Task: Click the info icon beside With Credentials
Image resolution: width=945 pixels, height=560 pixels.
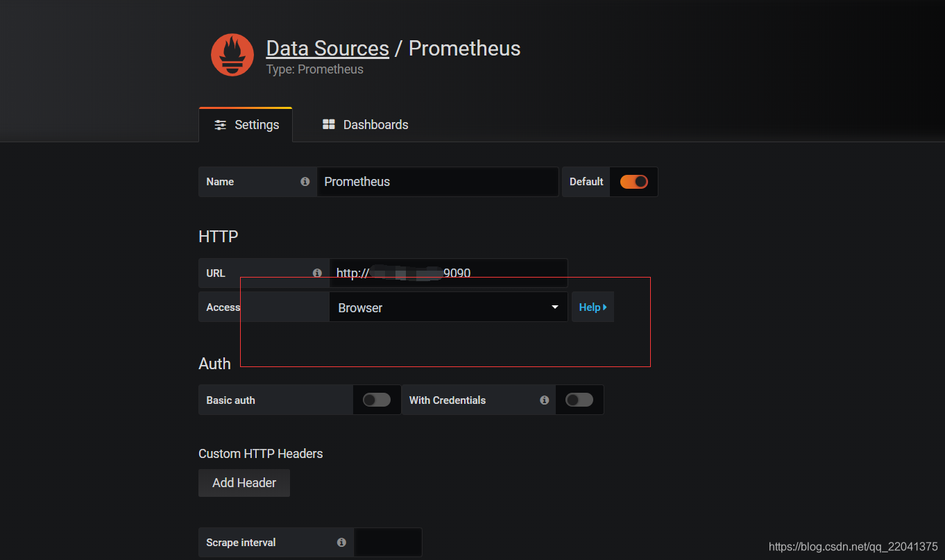Action: (545, 400)
